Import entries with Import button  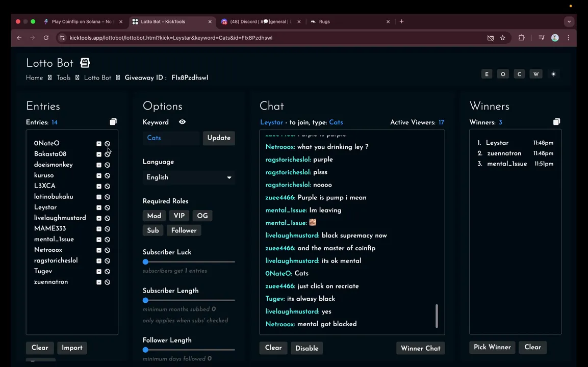(x=72, y=348)
